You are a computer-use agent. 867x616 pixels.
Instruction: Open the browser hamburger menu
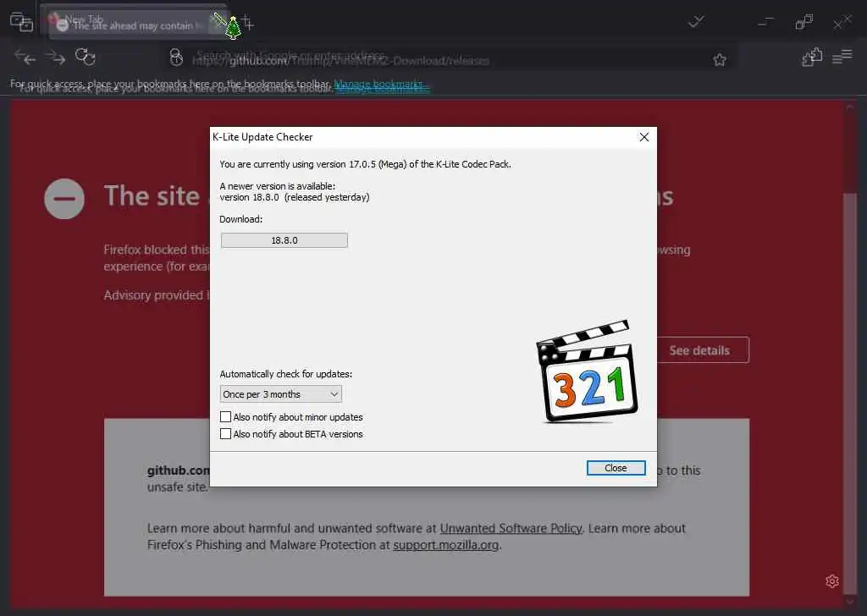click(842, 57)
